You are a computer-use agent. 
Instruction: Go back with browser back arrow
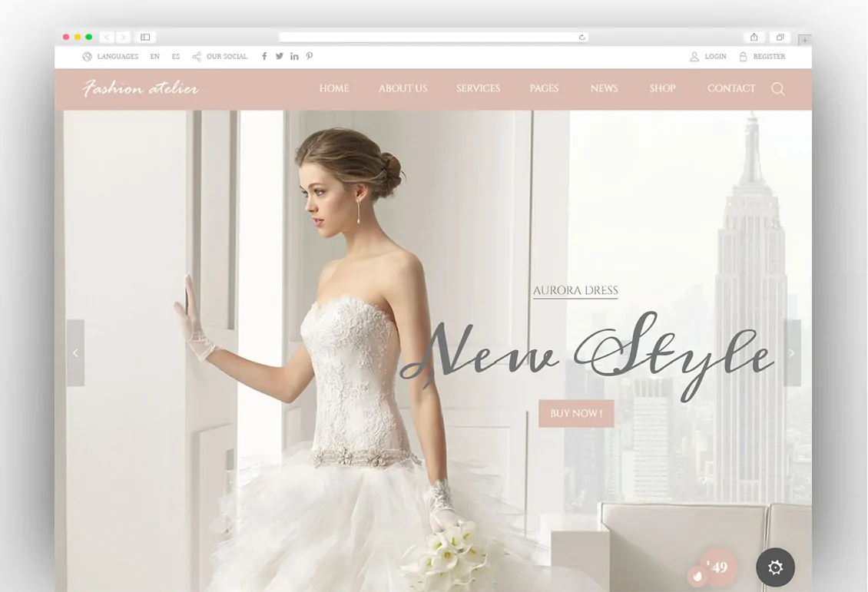click(x=107, y=37)
